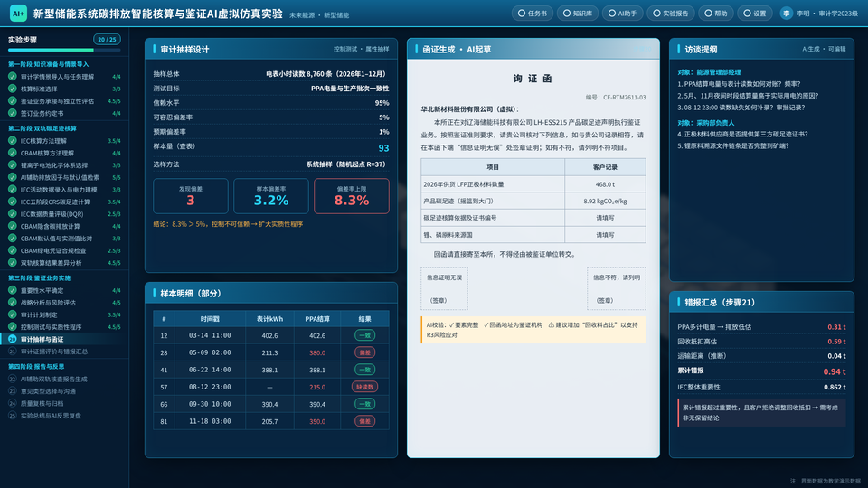Click the 回收折扣高估 0.59 t row

[761, 342]
